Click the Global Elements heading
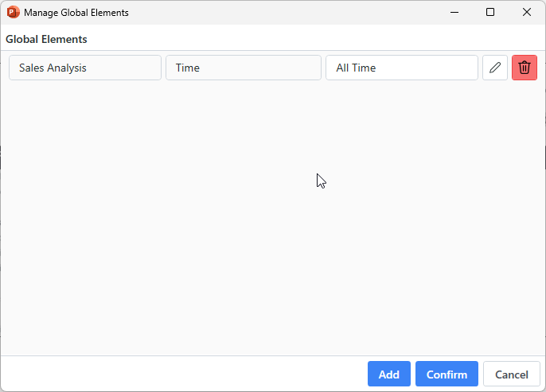546x392 pixels. (46, 39)
